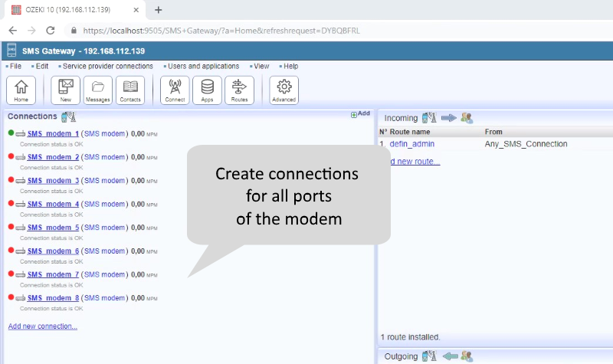Click the browser back arrow
Image resolution: width=613 pixels, height=364 pixels.
click(13, 31)
